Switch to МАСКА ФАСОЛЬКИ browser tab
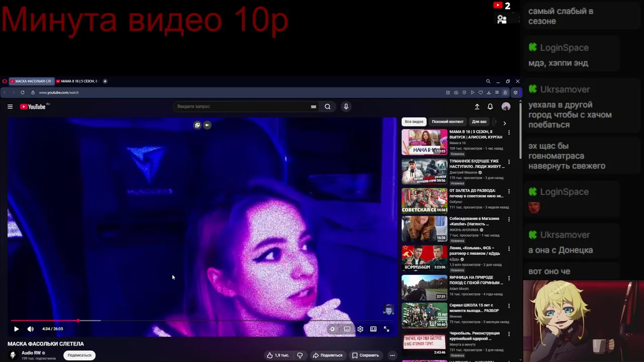 point(31,81)
